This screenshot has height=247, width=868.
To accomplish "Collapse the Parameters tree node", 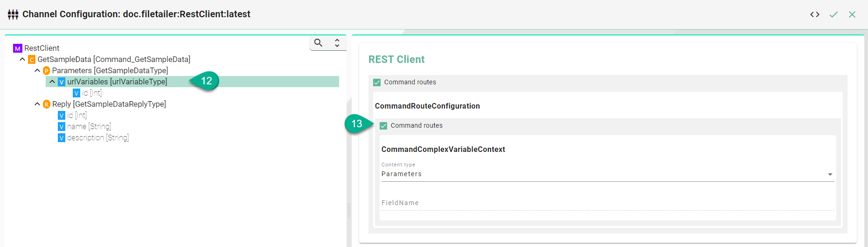I will pos(37,71).
